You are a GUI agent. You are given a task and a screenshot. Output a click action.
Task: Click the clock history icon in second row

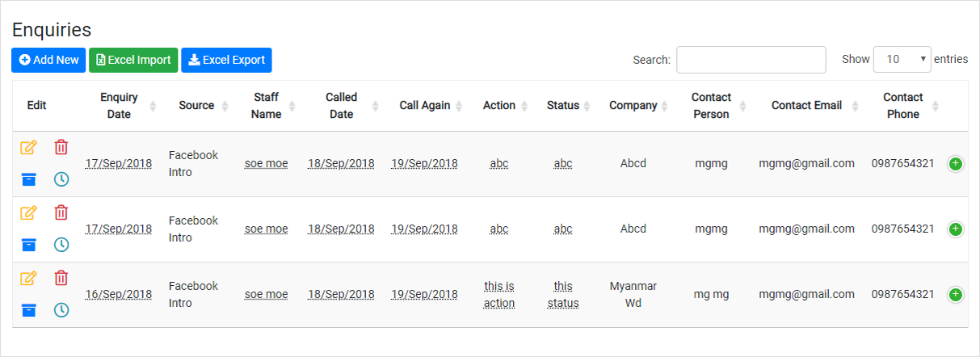point(61,244)
